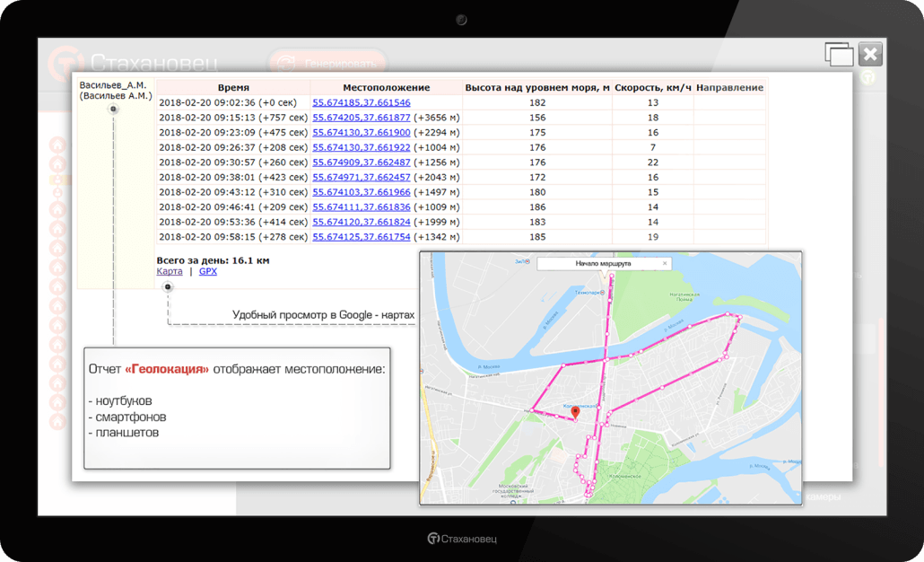Click the time cell 2018-02-20 09:15:13

tap(233, 118)
